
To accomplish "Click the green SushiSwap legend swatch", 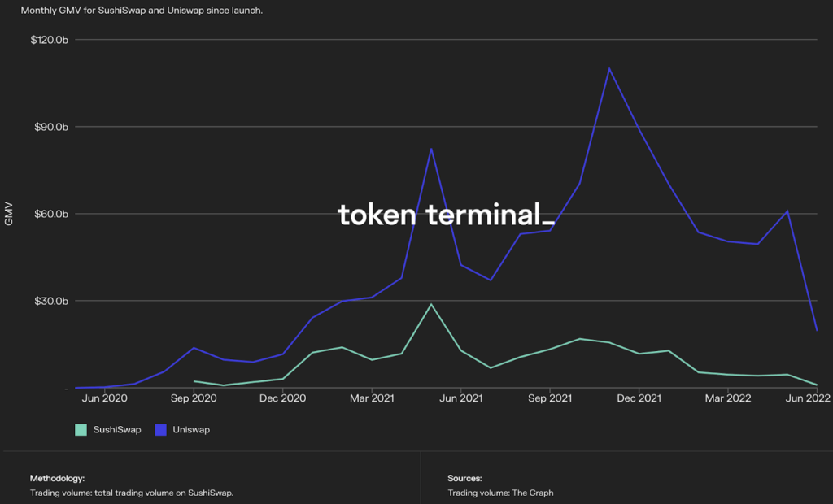I will [81, 429].
